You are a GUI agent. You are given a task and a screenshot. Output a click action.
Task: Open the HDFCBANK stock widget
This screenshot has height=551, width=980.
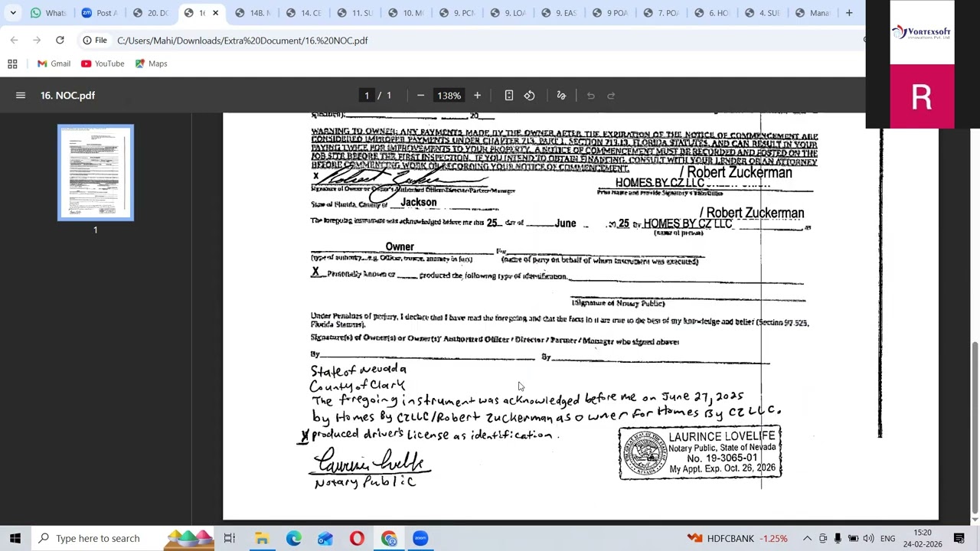pyautogui.click(x=737, y=538)
